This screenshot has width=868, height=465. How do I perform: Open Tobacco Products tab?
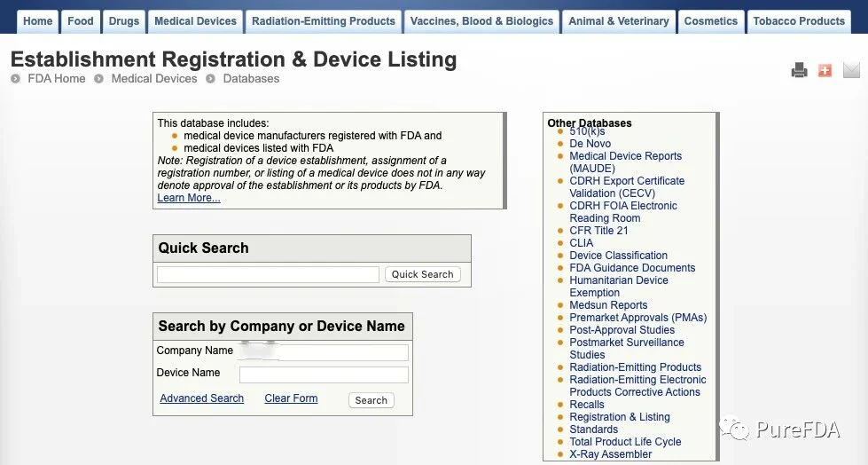point(799,21)
